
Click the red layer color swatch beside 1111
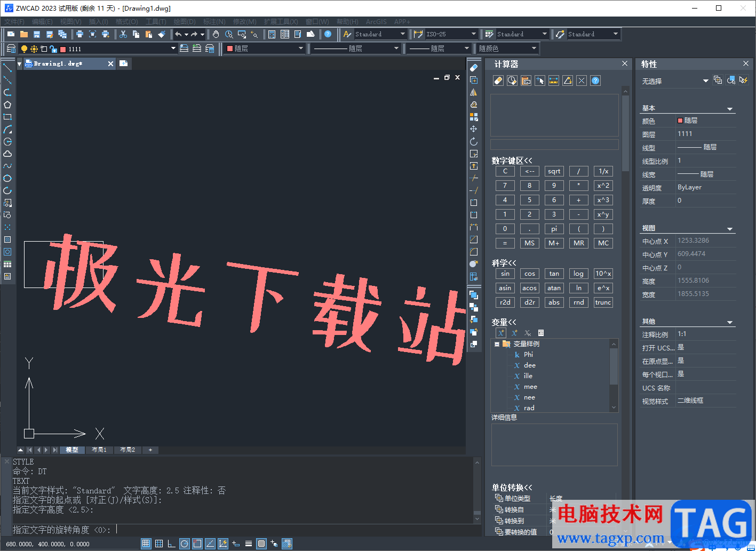click(63, 49)
